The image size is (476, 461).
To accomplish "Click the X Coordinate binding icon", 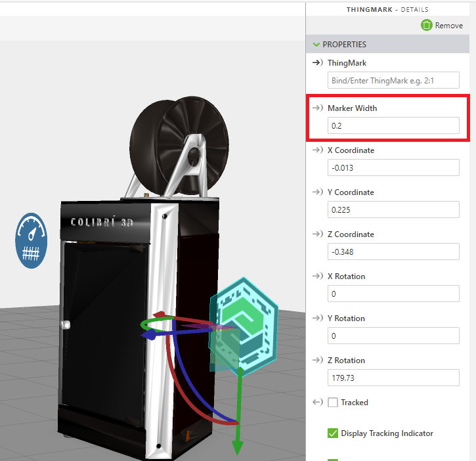I will (318, 150).
